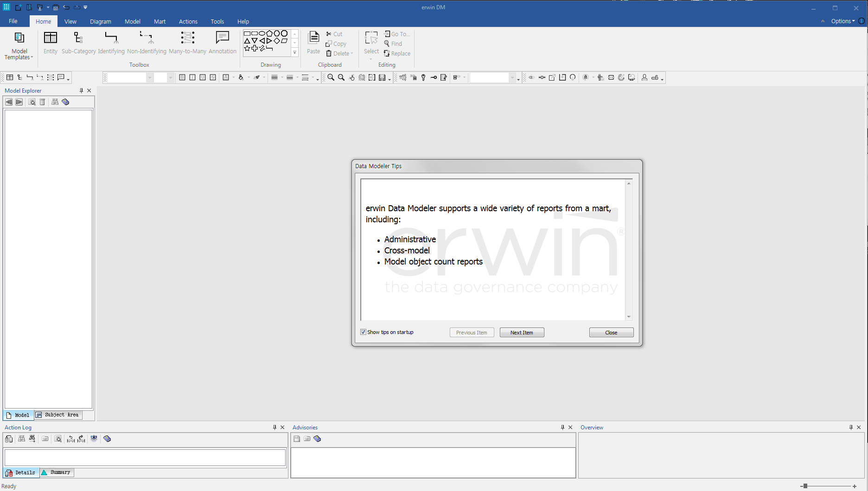The height and width of the screenshot is (491, 868).
Task: Choose the Identifying relationship tool
Action: [111, 43]
